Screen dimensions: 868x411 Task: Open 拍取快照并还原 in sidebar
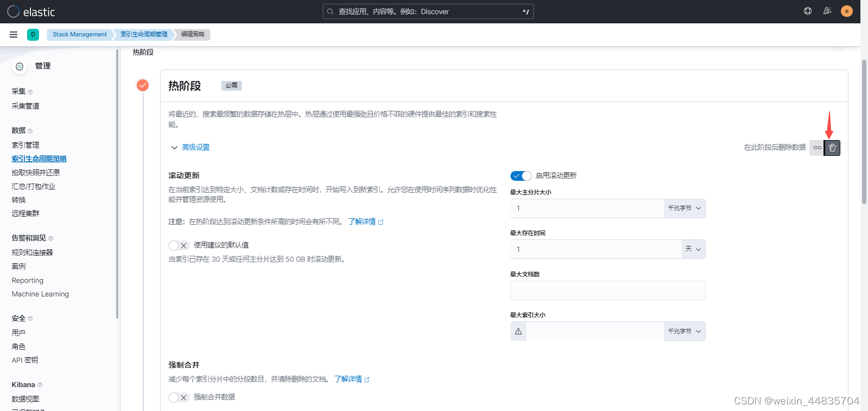coord(36,173)
